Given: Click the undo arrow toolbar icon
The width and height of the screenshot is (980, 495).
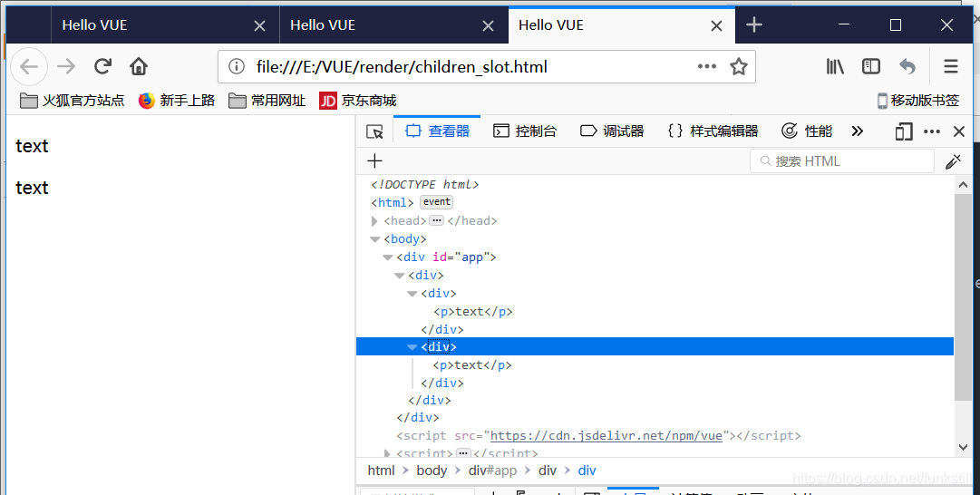Looking at the screenshot, I should point(907,66).
